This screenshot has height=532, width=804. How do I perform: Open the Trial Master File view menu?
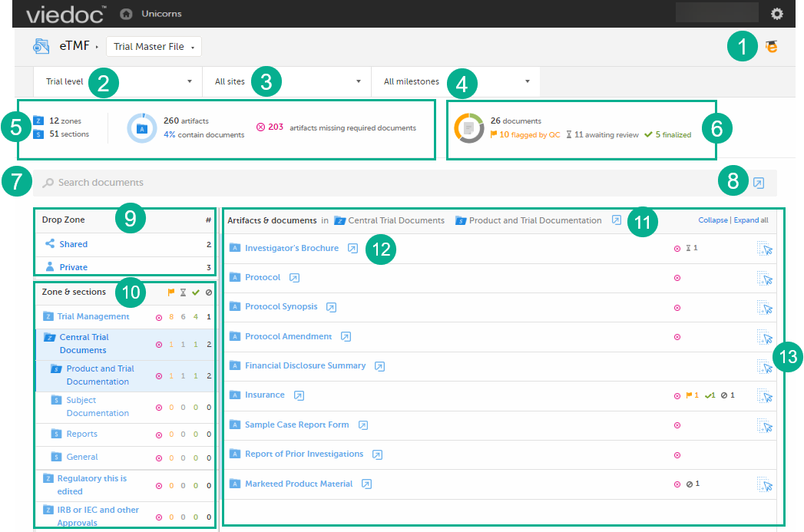[x=154, y=47]
